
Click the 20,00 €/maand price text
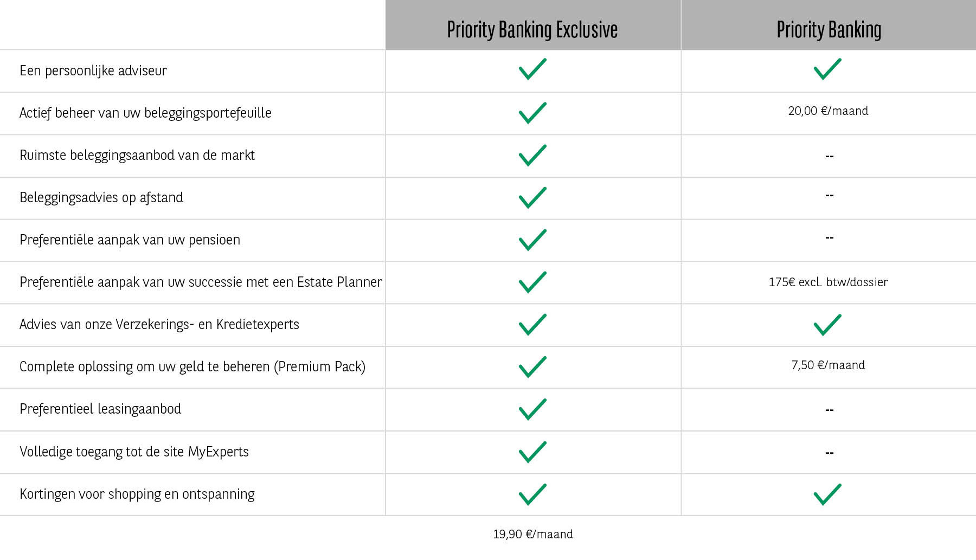point(828,111)
